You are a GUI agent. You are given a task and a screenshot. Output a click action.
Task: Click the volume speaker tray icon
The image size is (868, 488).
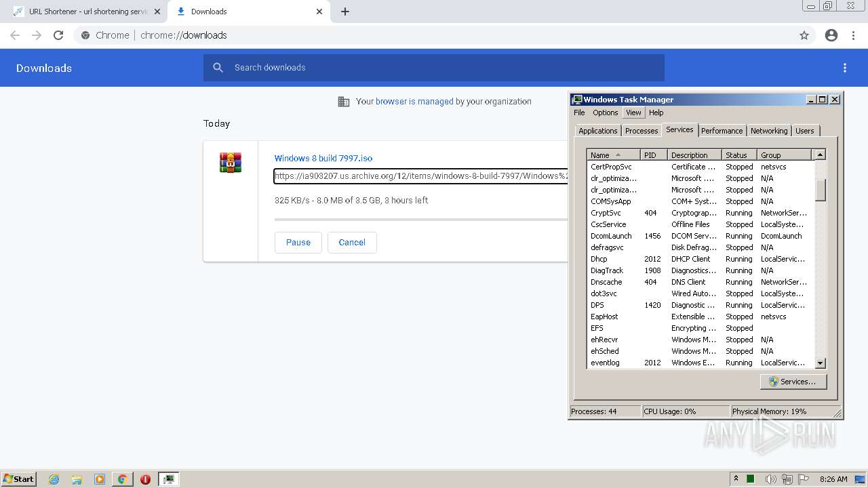pyautogui.click(x=771, y=479)
